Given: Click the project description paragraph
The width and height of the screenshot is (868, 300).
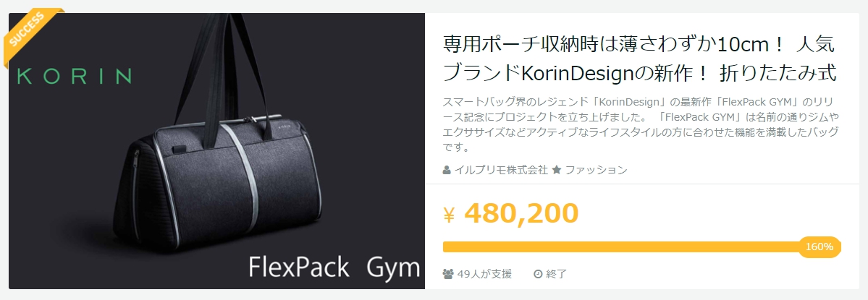Looking at the screenshot, I should 641,125.
